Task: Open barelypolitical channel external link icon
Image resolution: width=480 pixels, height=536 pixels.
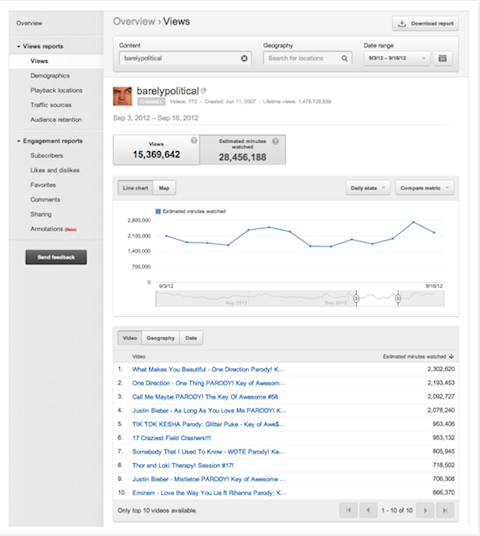Action: pos(204,91)
